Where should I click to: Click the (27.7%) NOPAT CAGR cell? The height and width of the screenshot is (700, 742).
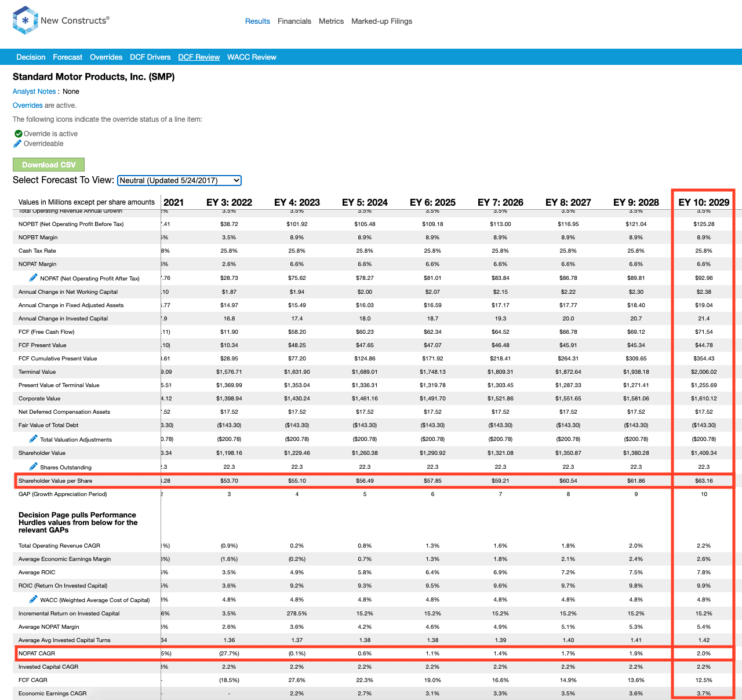[229, 654]
